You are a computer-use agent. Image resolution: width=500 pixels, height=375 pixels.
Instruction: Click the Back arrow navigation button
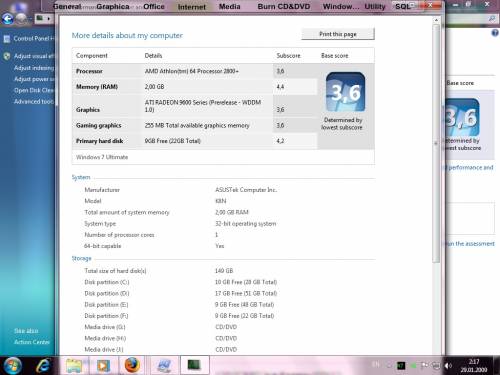coord(8,19)
